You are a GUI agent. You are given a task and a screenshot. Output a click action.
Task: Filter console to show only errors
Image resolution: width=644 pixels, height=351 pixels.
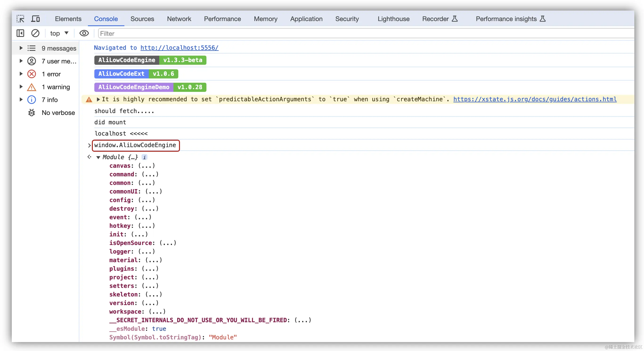tap(51, 74)
